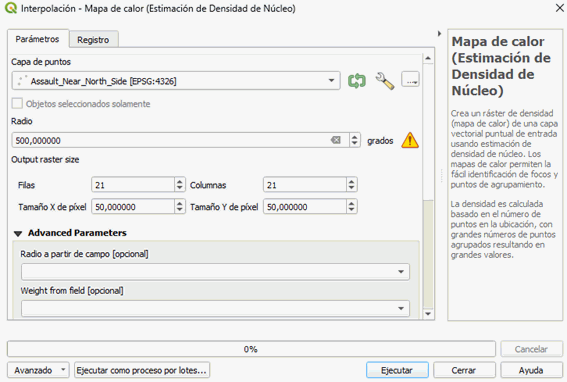
Task: Adjust Tamaño X de píxel spinner
Action: point(180,207)
